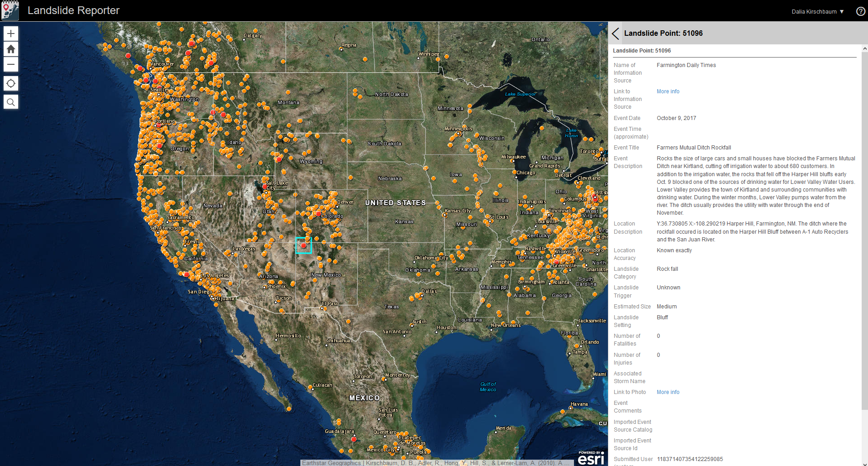
Task: Click the Esri logo on the map
Action: click(591, 458)
